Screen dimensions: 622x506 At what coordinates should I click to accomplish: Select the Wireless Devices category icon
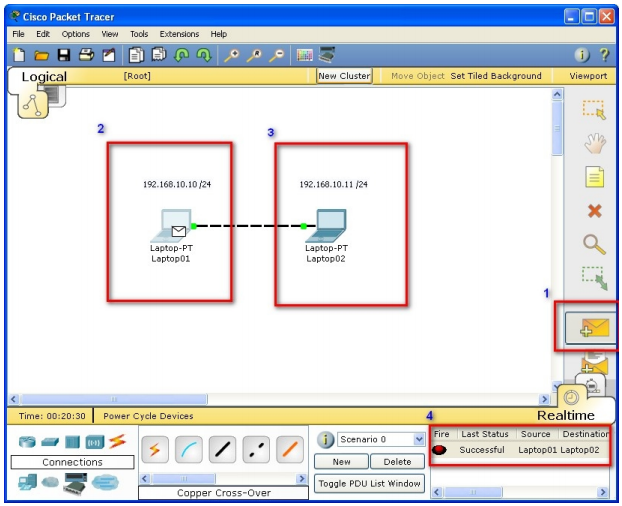[x=95, y=442]
